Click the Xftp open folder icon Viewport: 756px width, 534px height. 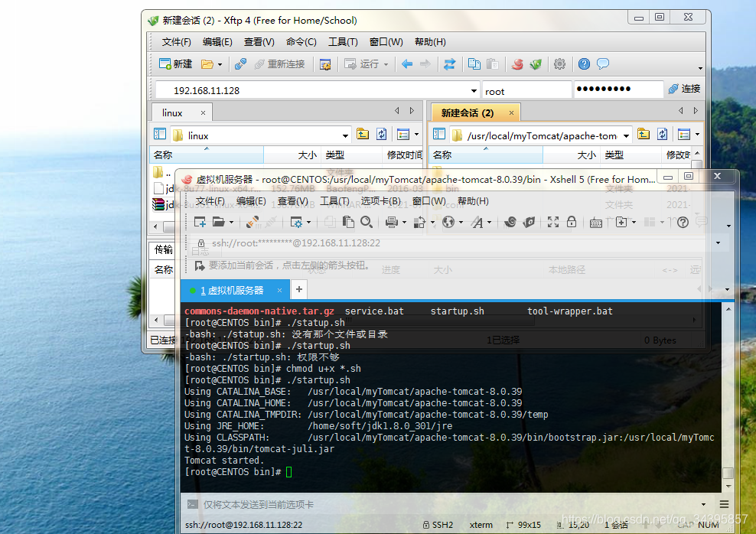(207, 64)
